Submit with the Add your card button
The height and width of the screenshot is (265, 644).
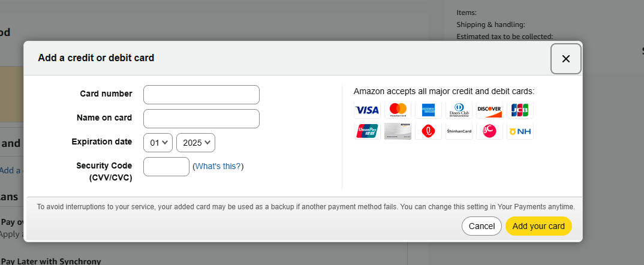coord(538,226)
